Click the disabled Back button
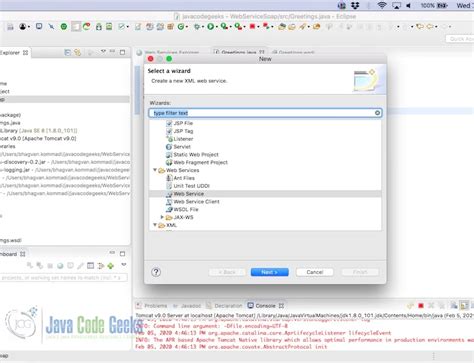The image size is (474, 363). (x=227, y=272)
